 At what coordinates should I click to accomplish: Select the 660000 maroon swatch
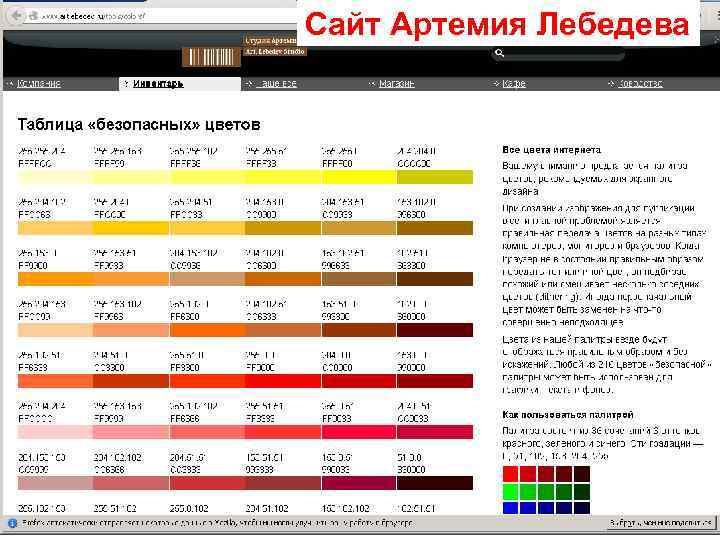point(435,330)
